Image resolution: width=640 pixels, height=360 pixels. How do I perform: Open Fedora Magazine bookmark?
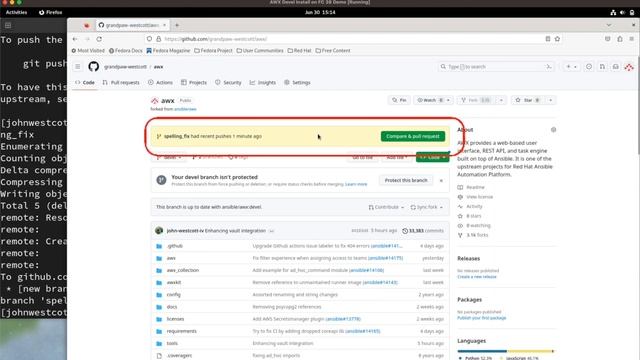(168, 51)
